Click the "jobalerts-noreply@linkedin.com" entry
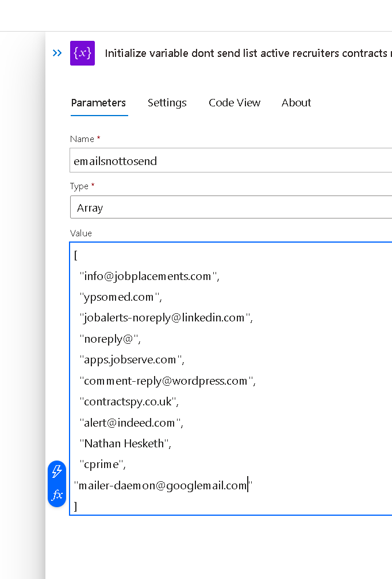The width and height of the screenshot is (392, 579). pyautogui.click(x=166, y=317)
